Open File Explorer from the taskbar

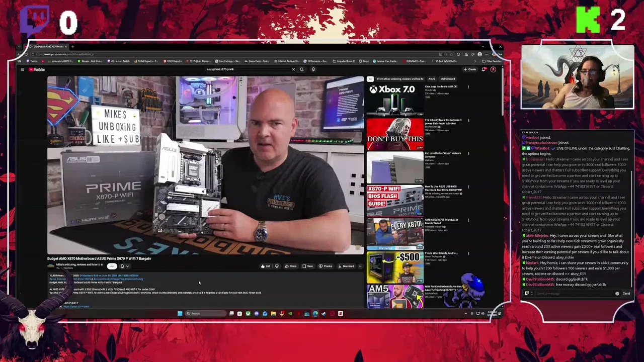click(x=273, y=313)
